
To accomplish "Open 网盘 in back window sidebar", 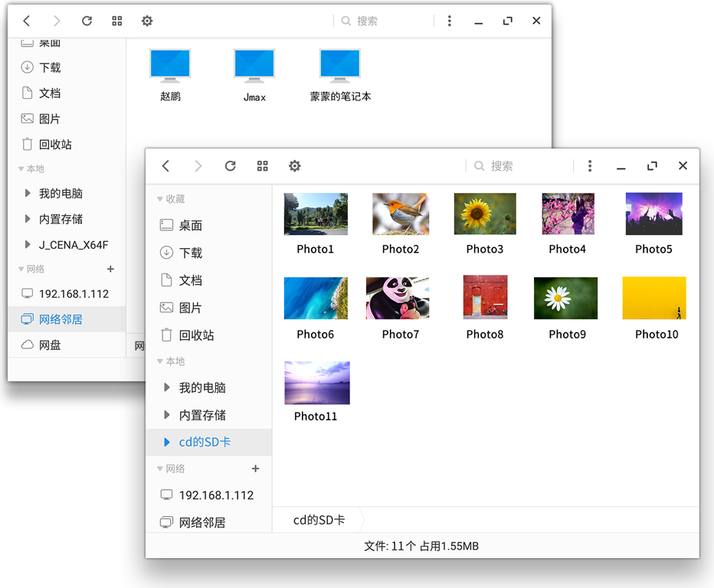I will (50, 345).
